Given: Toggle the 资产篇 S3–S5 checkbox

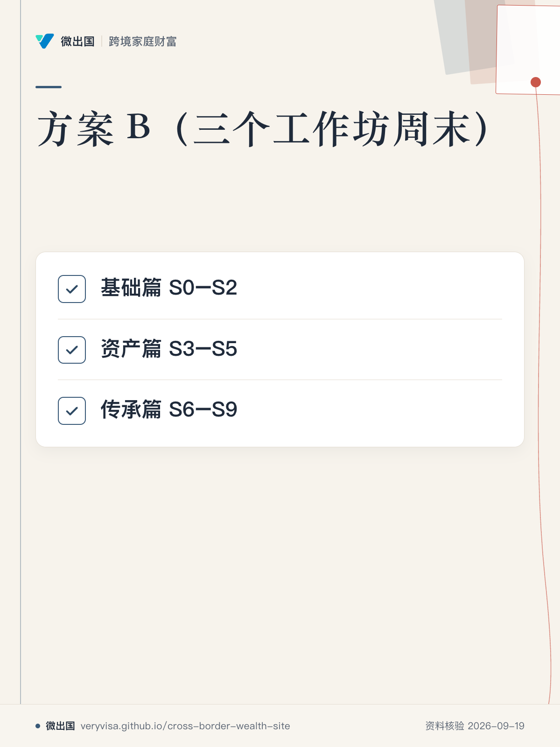Looking at the screenshot, I should pyautogui.click(x=72, y=350).
